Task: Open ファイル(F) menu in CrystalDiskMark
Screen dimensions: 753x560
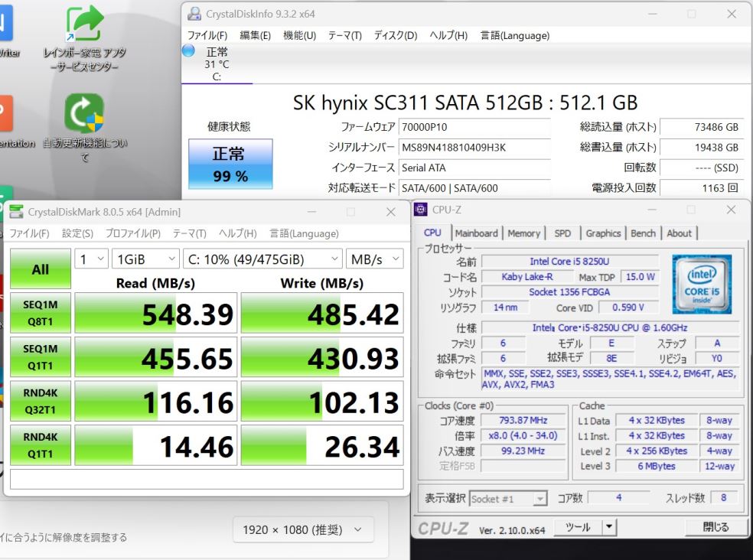Action: tap(29, 233)
